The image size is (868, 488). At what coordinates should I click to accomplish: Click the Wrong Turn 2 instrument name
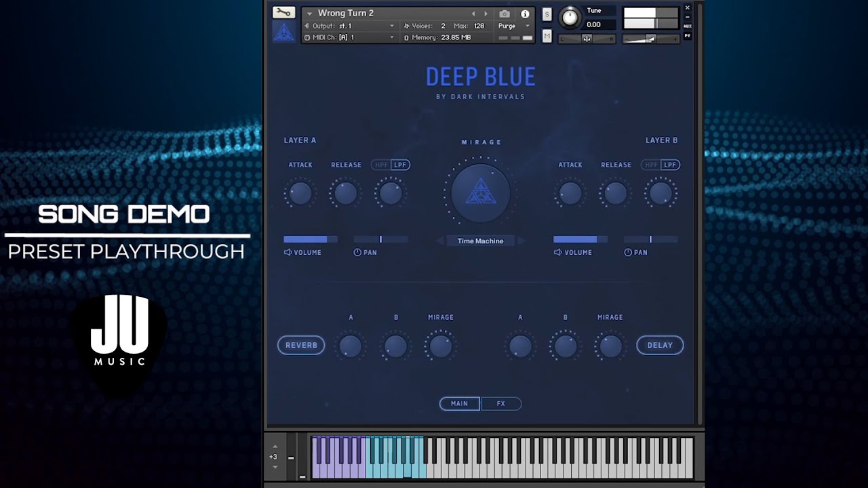click(x=346, y=14)
